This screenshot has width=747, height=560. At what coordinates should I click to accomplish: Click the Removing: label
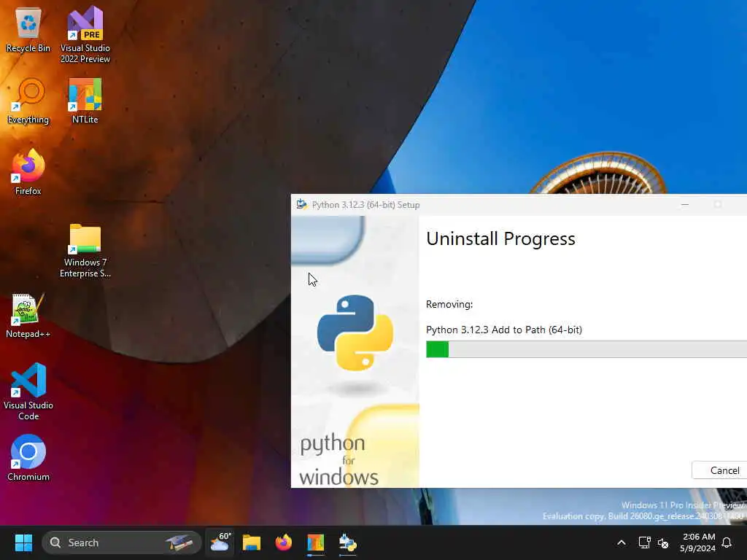pos(449,304)
